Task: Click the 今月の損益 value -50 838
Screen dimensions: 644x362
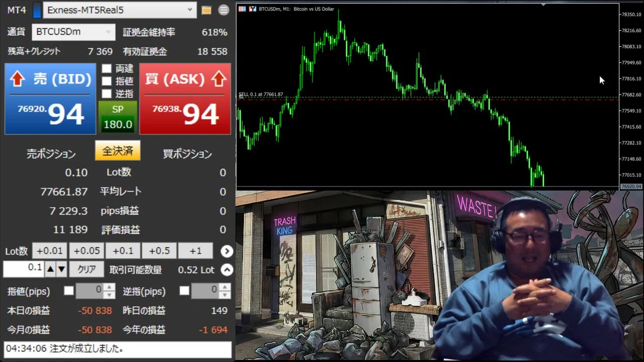Action: point(95,330)
